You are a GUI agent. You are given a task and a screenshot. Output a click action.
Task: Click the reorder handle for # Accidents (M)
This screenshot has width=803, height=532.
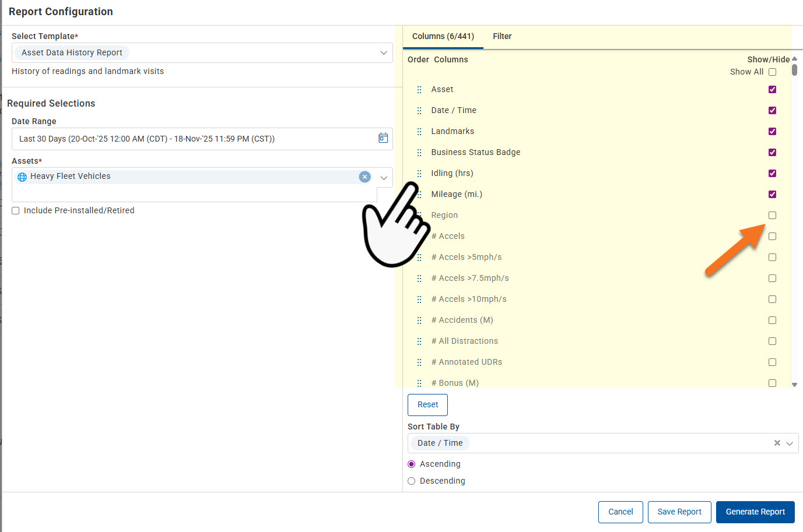click(419, 320)
